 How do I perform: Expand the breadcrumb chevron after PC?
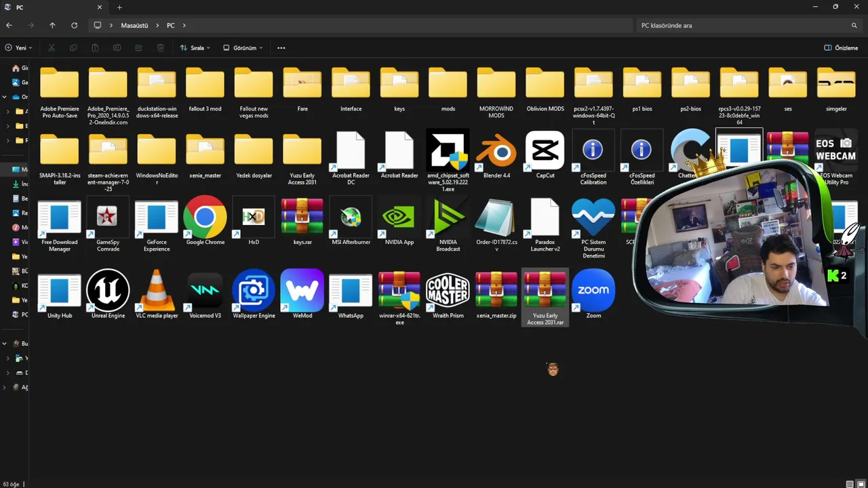point(184,25)
